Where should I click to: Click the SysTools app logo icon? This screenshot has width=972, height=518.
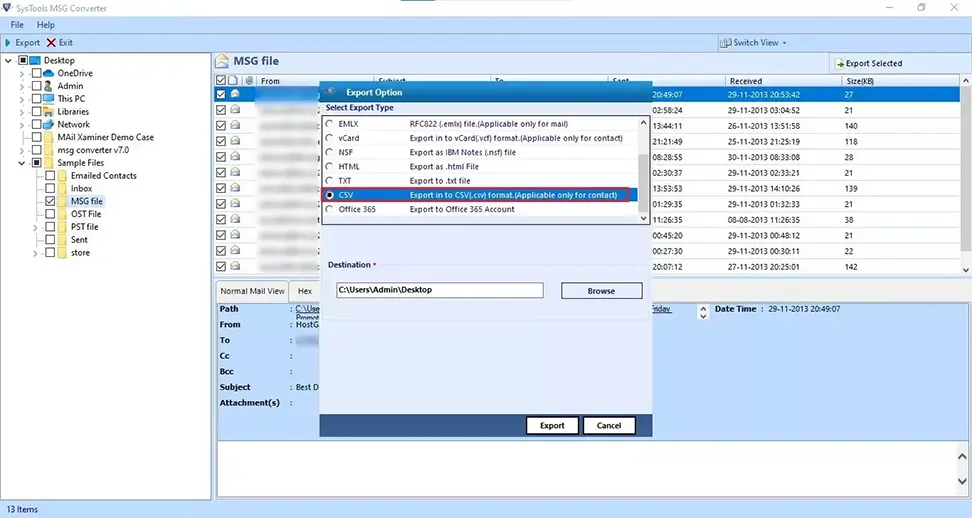(7, 8)
